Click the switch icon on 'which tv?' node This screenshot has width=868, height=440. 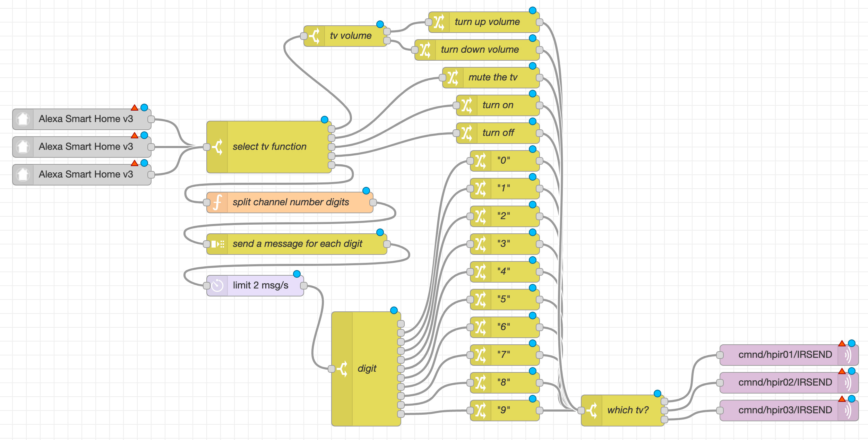point(592,411)
